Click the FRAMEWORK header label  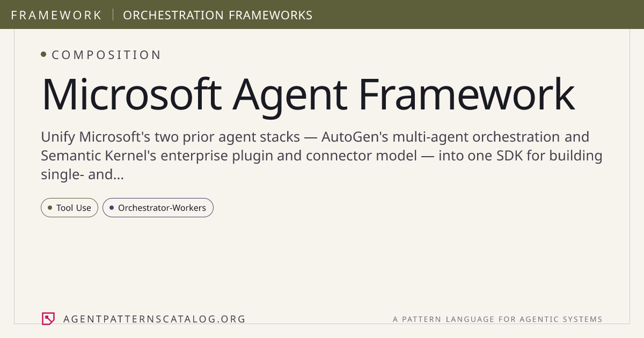click(x=56, y=15)
